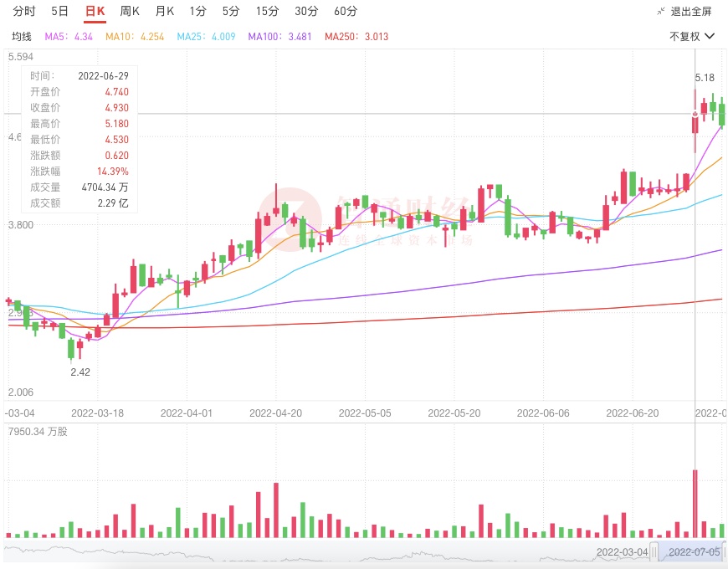The height and width of the screenshot is (569, 728).
Task: Switch to 月K monthly candlestick view
Action: pos(164,12)
